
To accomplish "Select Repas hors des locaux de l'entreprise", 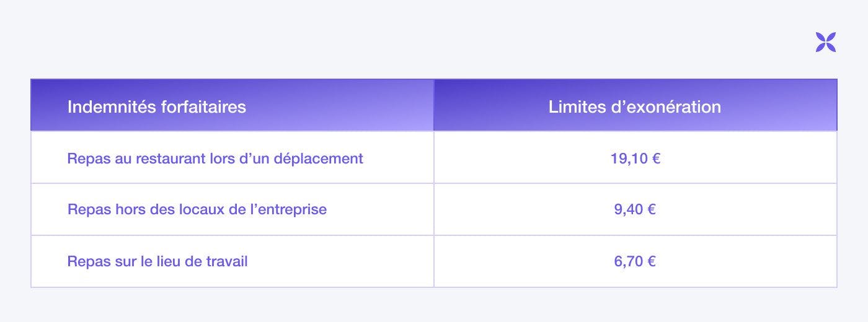I will 197,209.
